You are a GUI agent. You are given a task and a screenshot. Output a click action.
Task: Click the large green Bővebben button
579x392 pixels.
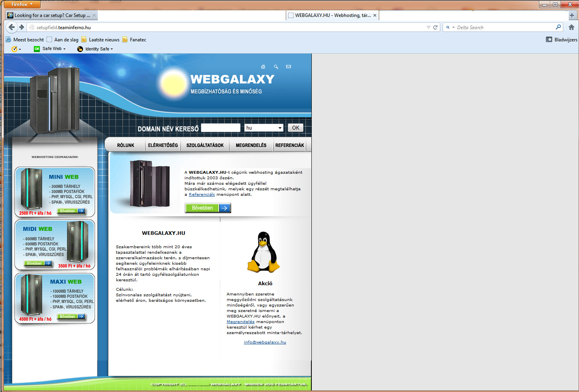click(208, 208)
